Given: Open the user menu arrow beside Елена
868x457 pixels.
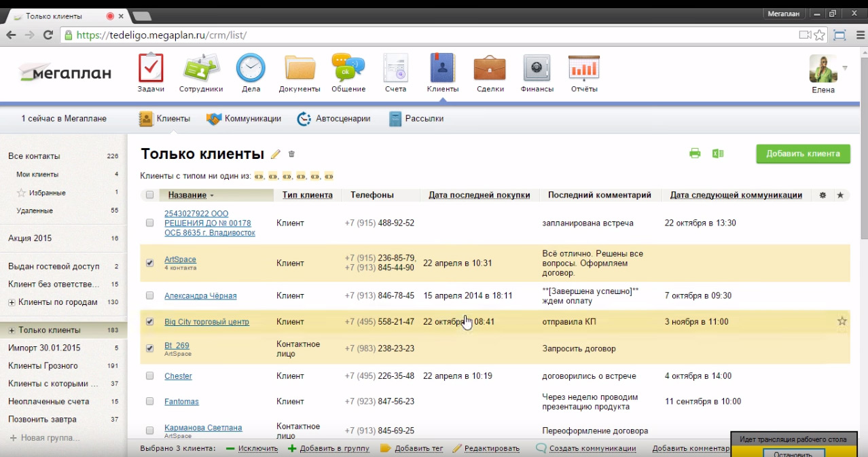Looking at the screenshot, I should (845, 68).
